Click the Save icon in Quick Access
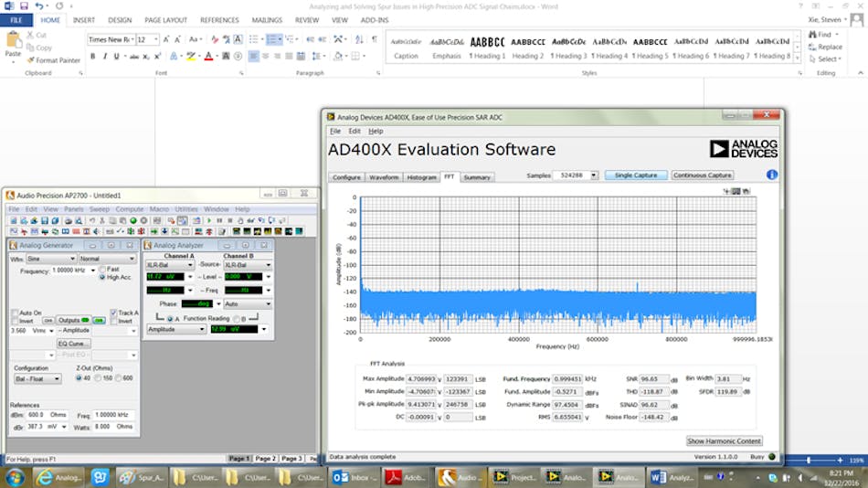Image resolution: width=868 pixels, height=488 pixels. 23,5
